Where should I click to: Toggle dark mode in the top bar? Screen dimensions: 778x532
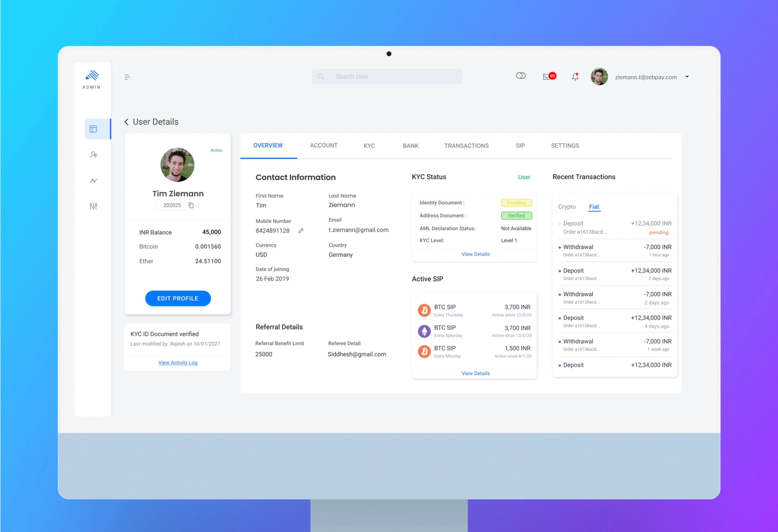pyautogui.click(x=521, y=76)
